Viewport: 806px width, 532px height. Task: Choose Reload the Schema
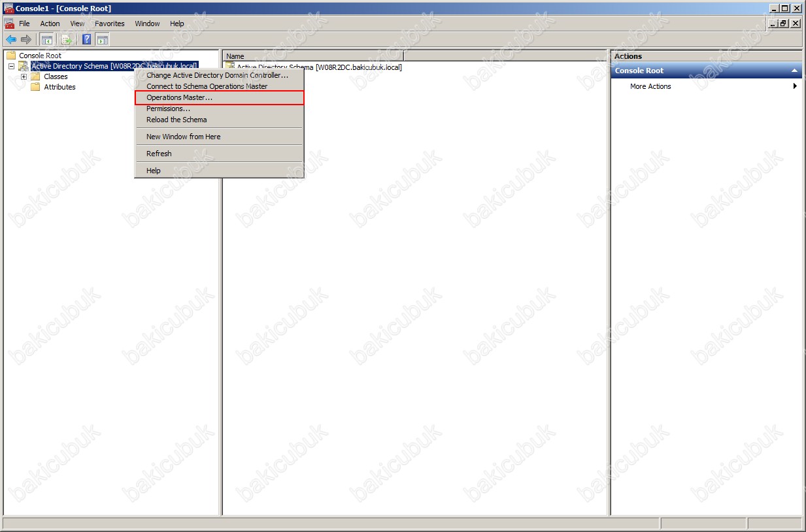[x=219, y=120]
